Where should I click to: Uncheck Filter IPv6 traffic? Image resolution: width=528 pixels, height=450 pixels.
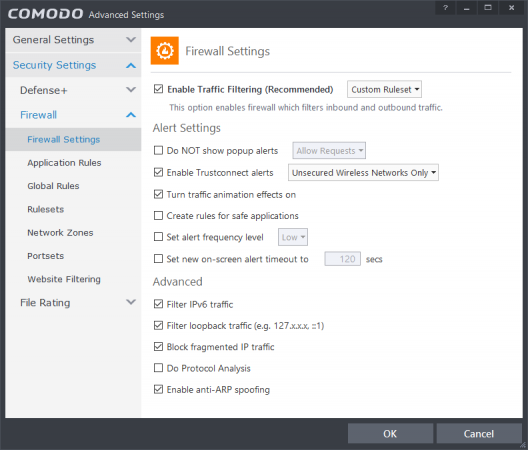pyautogui.click(x=158, y=304)
